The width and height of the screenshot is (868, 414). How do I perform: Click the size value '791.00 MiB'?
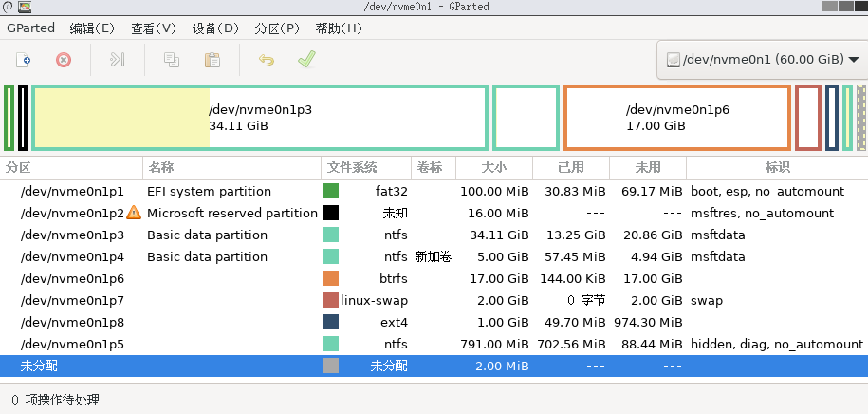[494, 344]
